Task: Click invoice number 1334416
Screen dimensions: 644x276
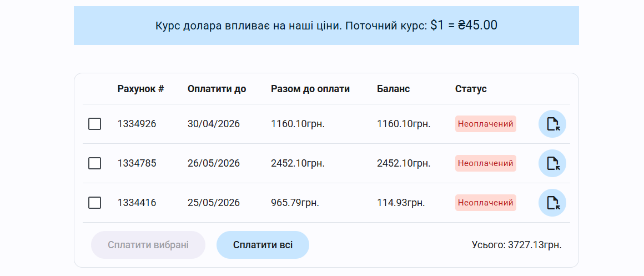Action: (137, 203)
